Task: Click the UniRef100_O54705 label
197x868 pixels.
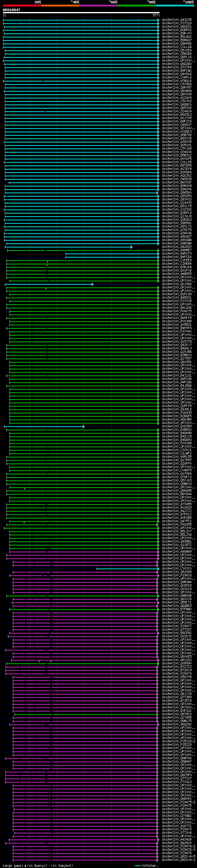Action: tap(177, 677)
